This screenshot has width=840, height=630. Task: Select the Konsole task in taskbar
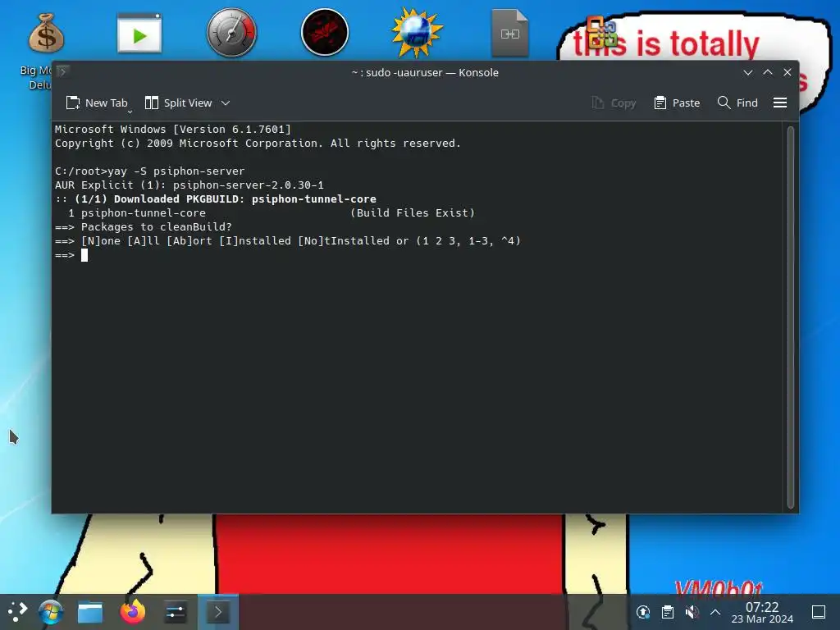[x=218, y=612]
